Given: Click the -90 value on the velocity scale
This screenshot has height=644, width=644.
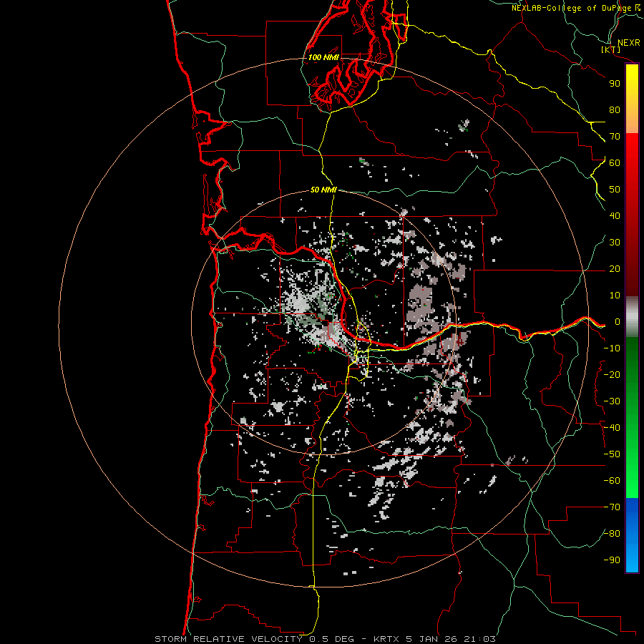Looking at the screenshot, I should coord(612,560).
